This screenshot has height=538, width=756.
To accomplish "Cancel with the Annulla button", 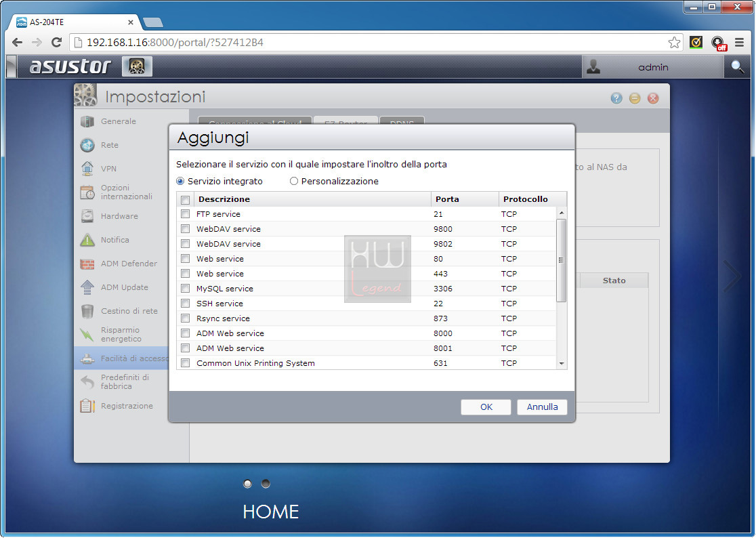I will click(x=542, y=407).
